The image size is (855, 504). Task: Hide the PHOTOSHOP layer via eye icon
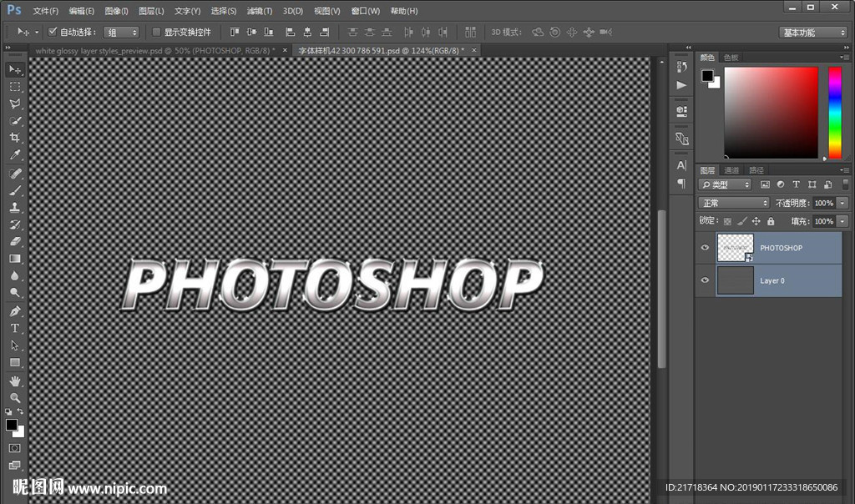point(705,248)
